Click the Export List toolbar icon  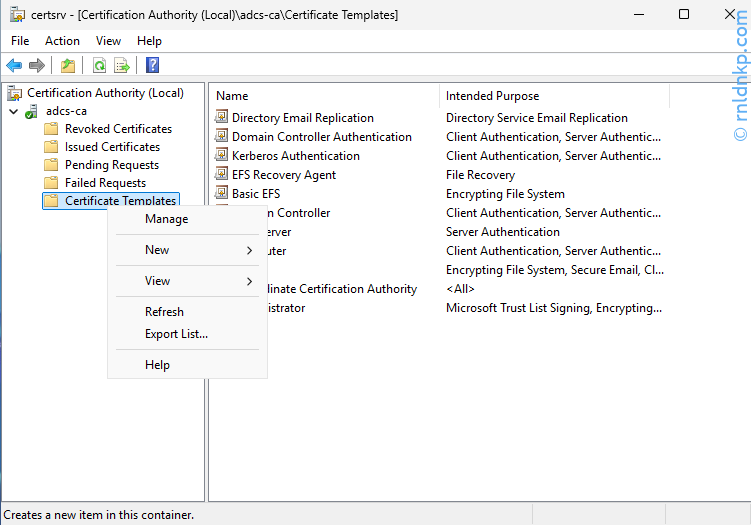(x=122, y=66)
